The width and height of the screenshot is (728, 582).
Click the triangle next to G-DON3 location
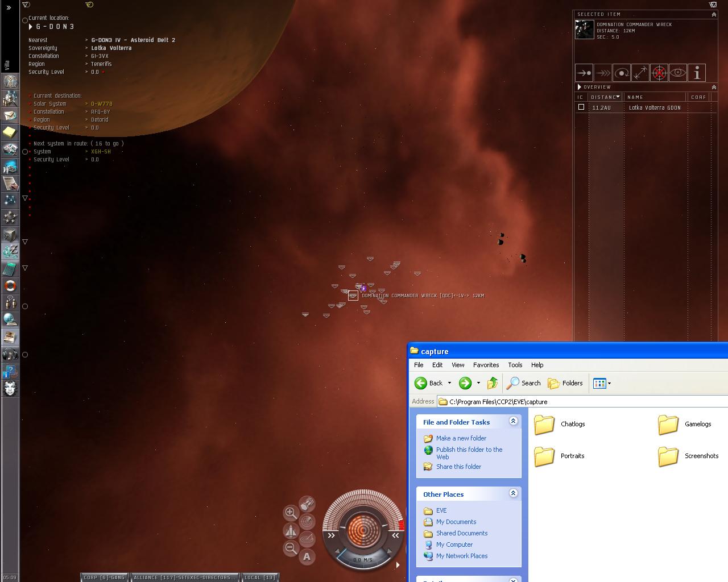tap(31, 27)
